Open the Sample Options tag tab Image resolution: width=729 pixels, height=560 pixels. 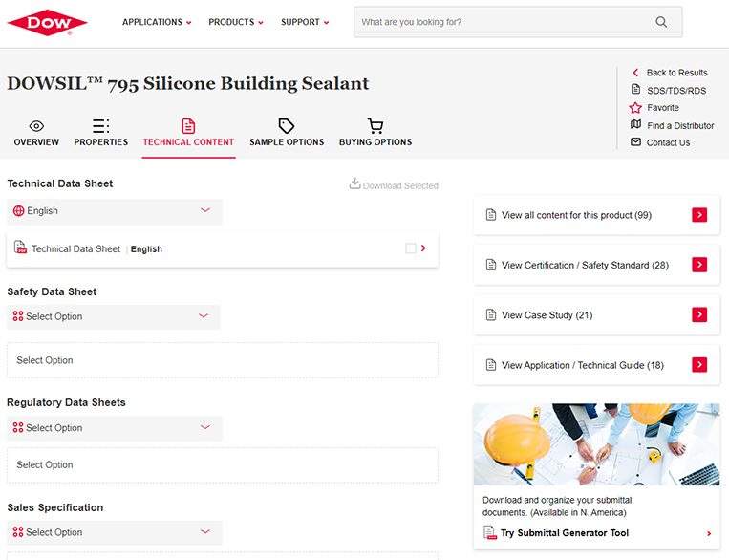[x=287, y=133]
